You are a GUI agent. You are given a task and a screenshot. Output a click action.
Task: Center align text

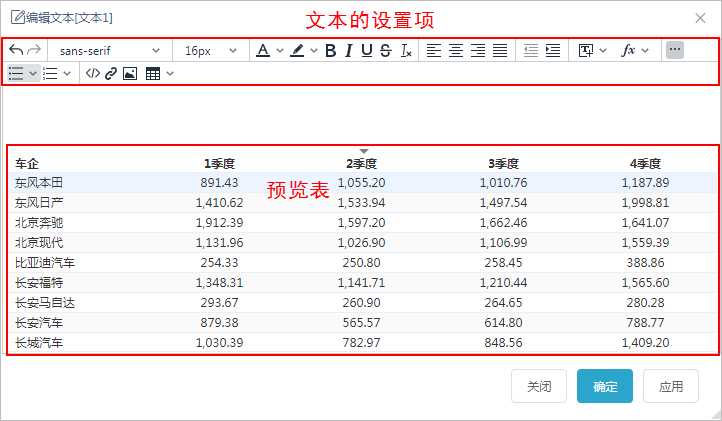point(455,50)
